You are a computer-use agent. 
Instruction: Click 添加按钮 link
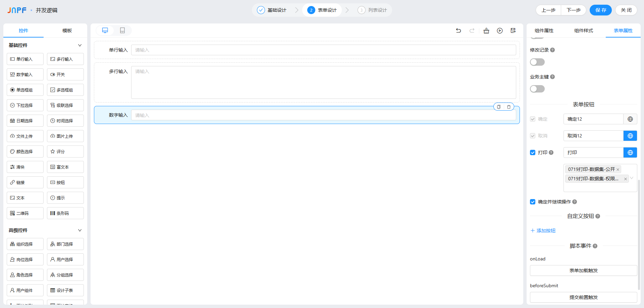coord(543,231)
